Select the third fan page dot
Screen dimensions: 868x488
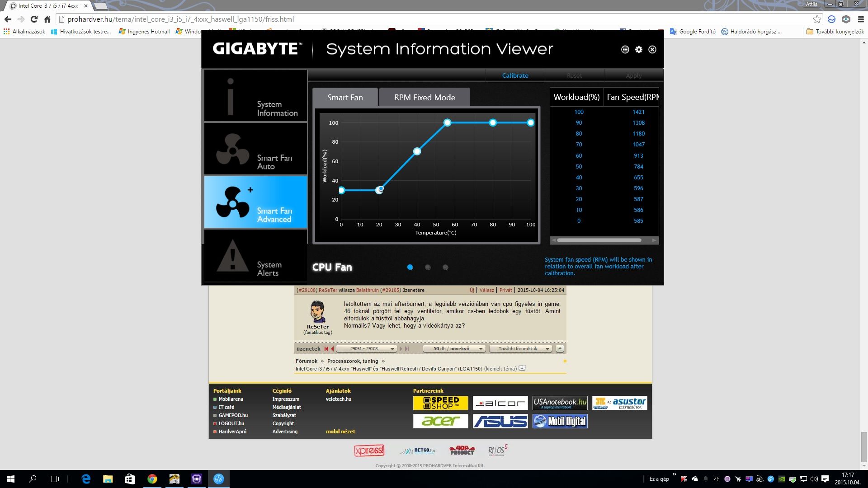point(445,267)
